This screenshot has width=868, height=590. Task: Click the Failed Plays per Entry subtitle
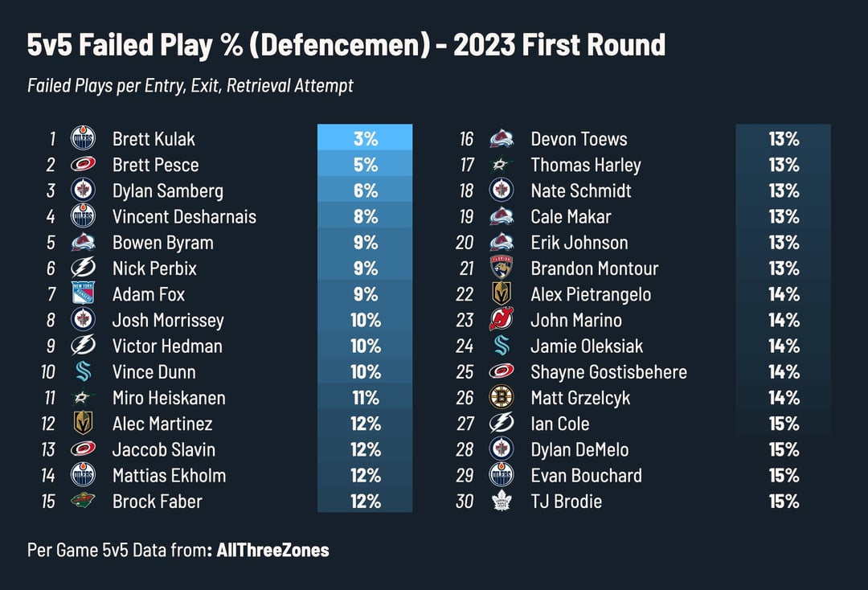190,86
